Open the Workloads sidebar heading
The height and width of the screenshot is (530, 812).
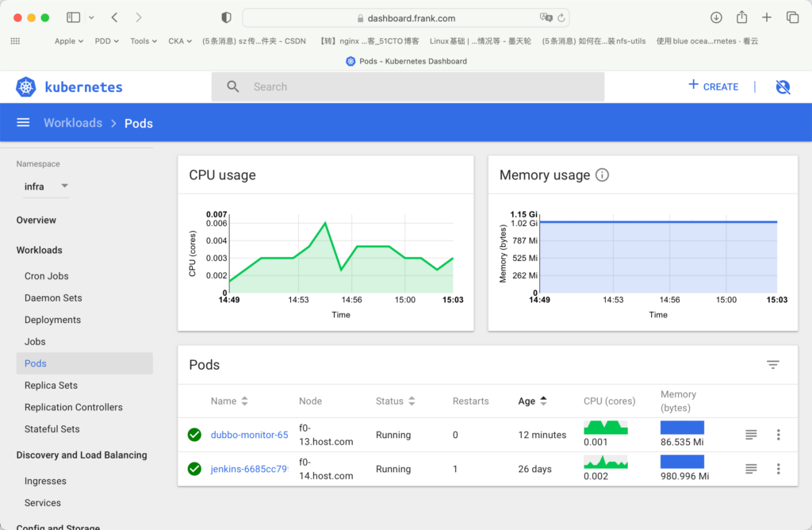coord(40,250)
